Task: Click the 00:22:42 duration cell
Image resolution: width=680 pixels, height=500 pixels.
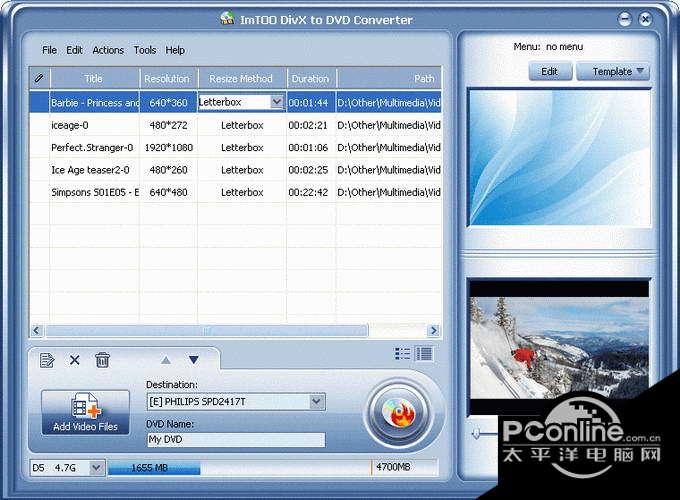Action: point(308,193)
